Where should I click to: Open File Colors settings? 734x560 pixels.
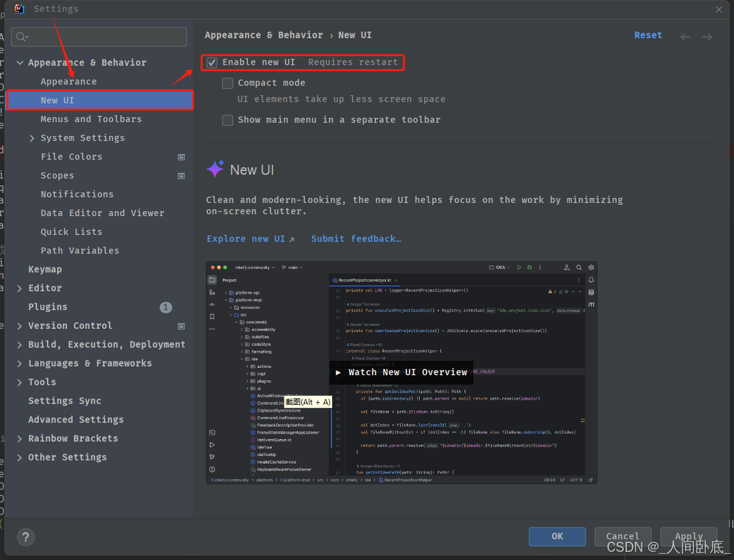pos(71,157)
